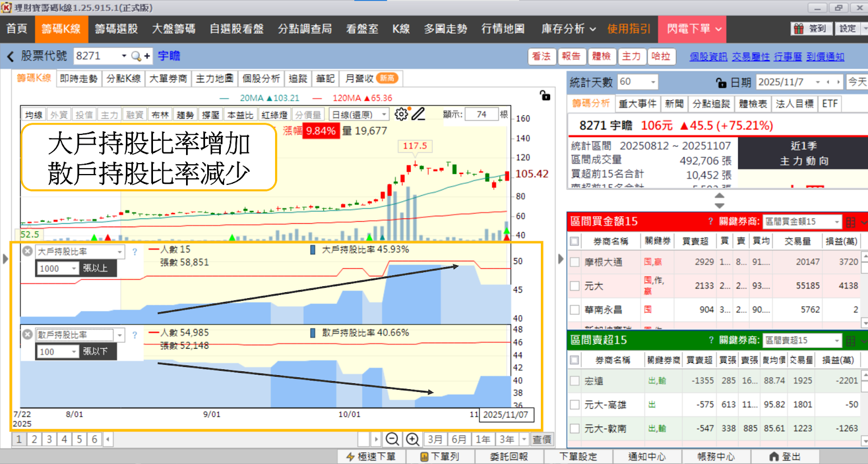Check the 華南永昌 row checkbox

tap(575, 310)
